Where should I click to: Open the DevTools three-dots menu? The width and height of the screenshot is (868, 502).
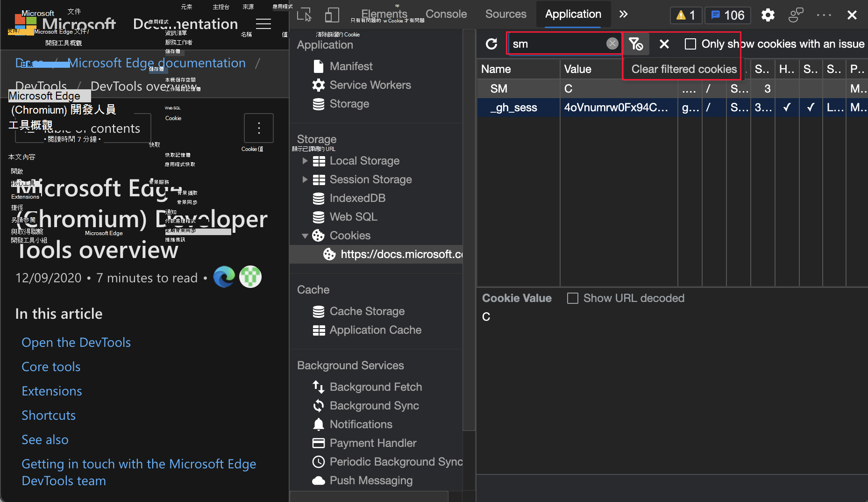click(824, 15)
